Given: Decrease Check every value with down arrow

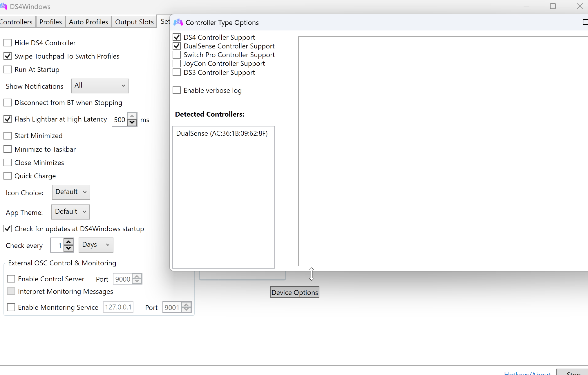Looking at the screenshot, I should [x=68, y=248].
